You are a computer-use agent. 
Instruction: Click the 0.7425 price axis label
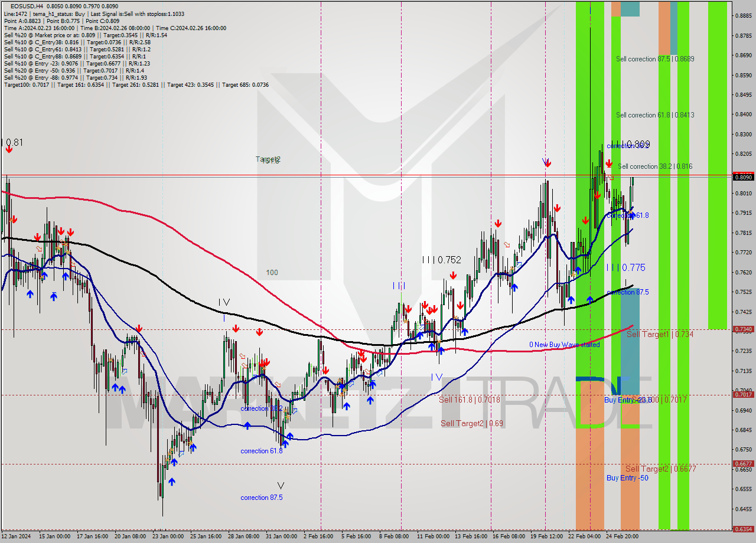tap(744, 312)
